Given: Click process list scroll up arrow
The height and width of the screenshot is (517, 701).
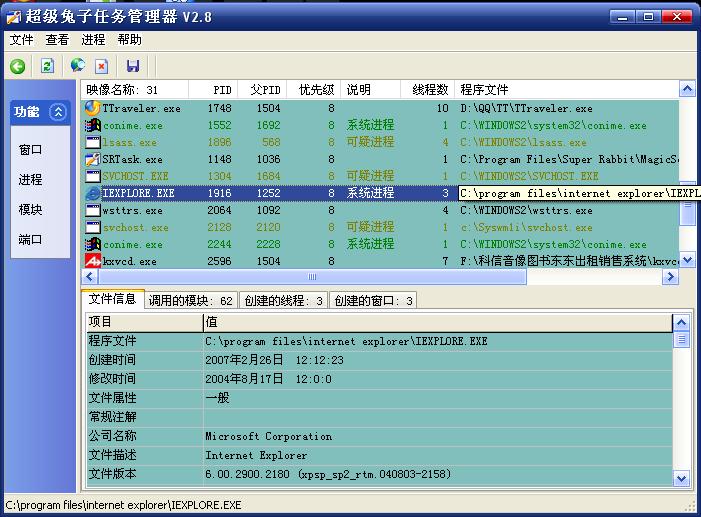Looking at the screenshot, I should pos(687,89).
